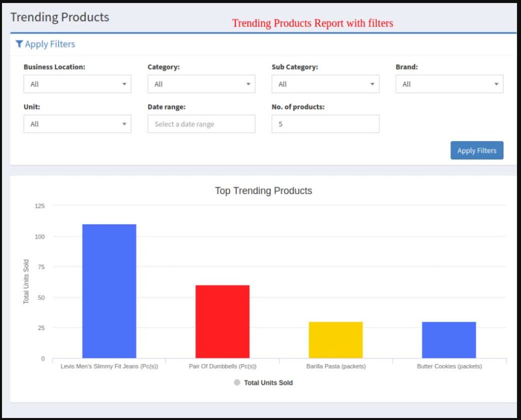Toggle the Total Units Sold legend
521x420 pixels.
pyautogui.click(x=268, y=383)
